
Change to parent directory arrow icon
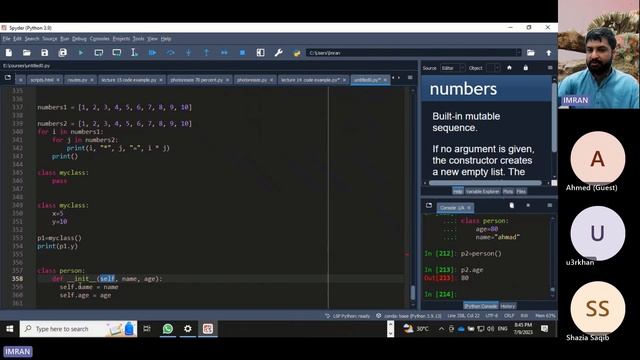pos(549,53)
